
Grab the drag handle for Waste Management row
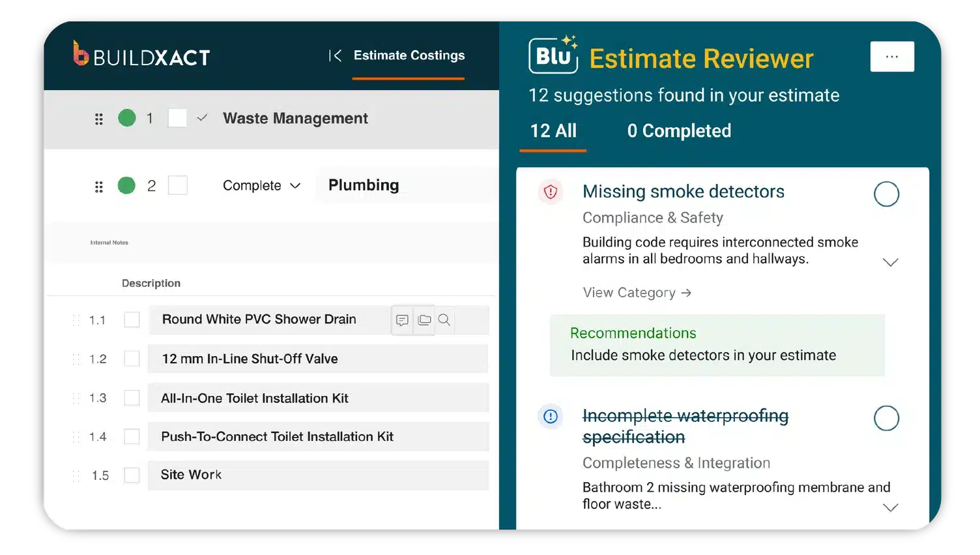pos(99,119)
